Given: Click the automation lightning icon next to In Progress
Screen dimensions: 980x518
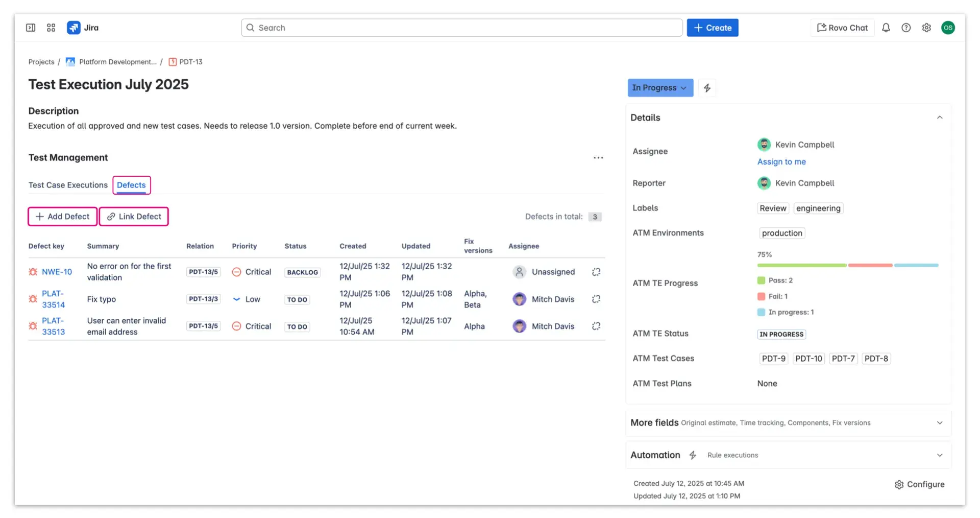Looking at the screenshot, I should pyautogui.click(x=707, y=87).
